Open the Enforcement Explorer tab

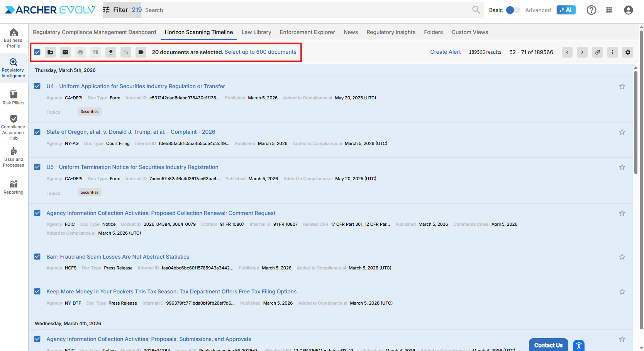click(307, 32)
